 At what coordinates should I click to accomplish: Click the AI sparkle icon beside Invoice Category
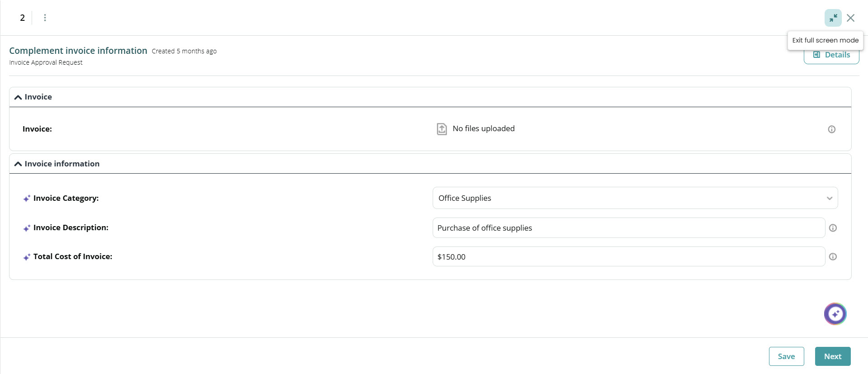point(27,199)
